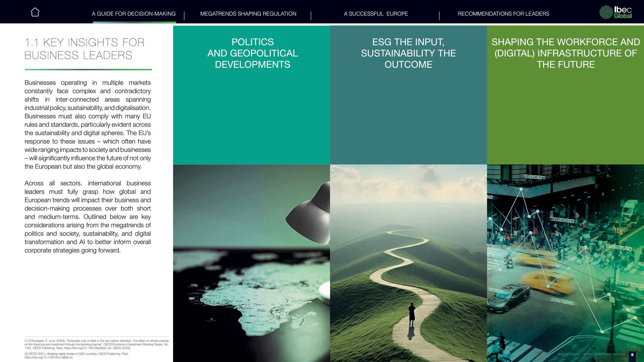644x362 pixels.
Task: Click Politics and Geopolitical Developments panel
Action: [x=252, y=53]
